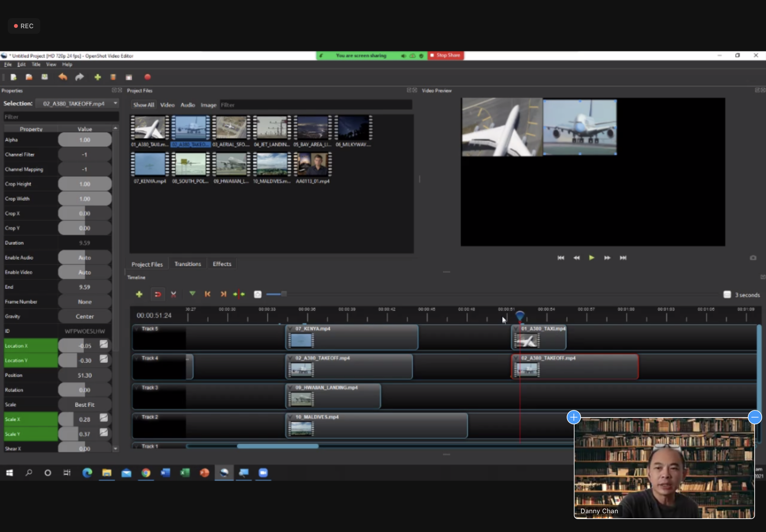This screenshot has height=532, width=766.
Task: Click the Redo arrow icon
Action: click(x=80, y=77)
